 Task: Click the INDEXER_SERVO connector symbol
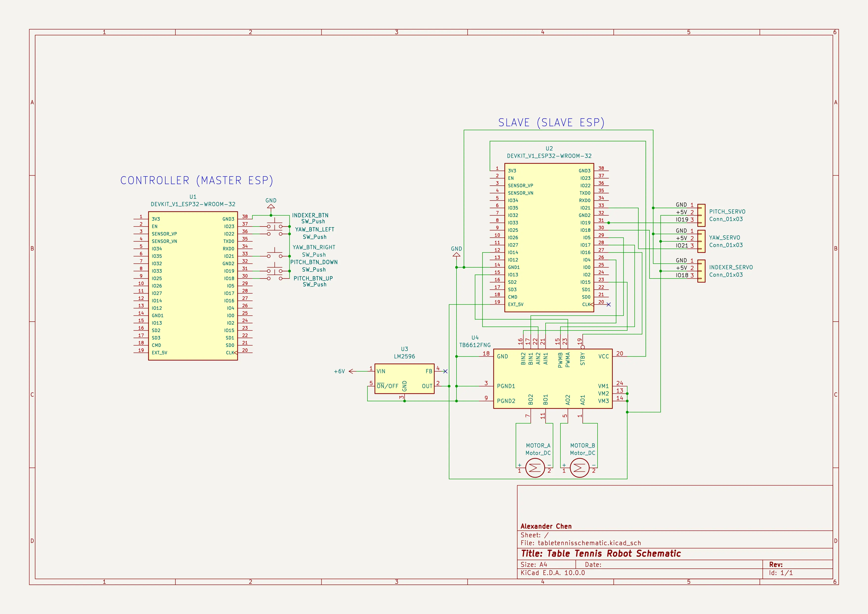701,271
